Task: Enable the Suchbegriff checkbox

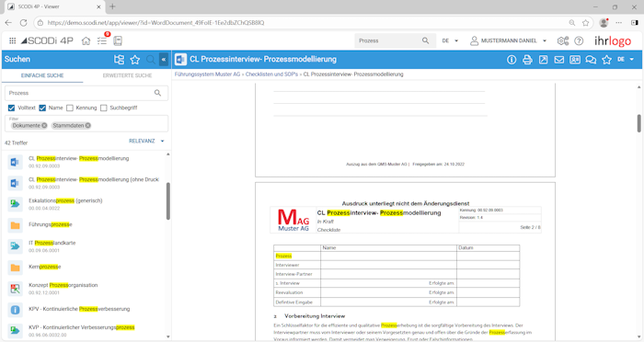Action: [103, 108]
